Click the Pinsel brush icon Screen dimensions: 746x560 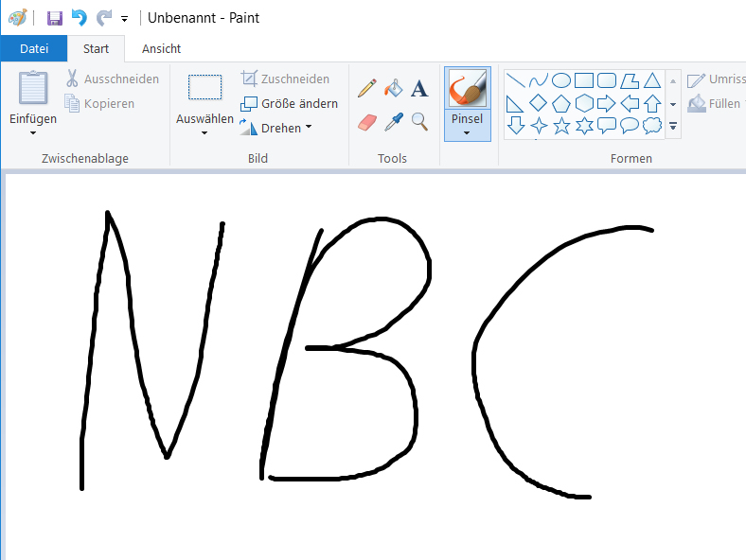tap(468, 88)
